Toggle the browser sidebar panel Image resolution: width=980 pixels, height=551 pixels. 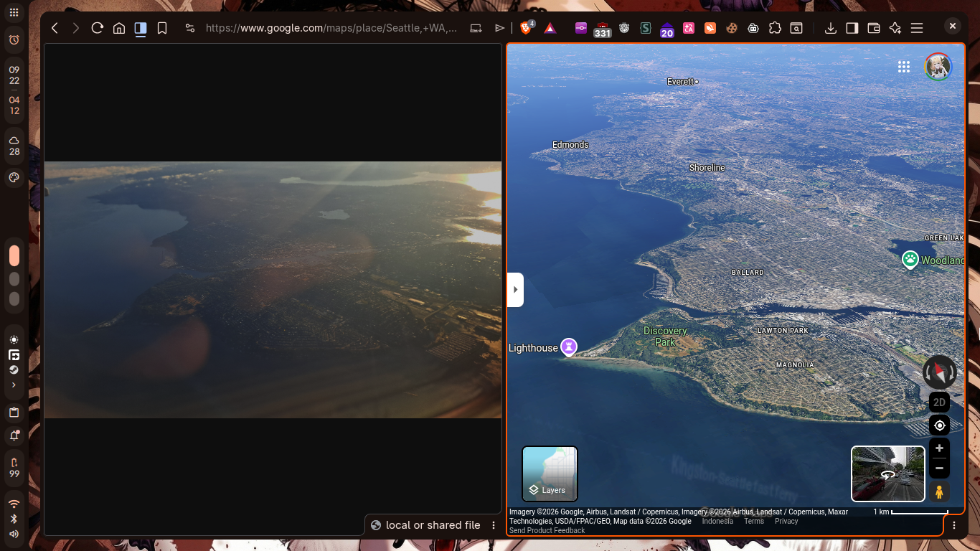852,28
